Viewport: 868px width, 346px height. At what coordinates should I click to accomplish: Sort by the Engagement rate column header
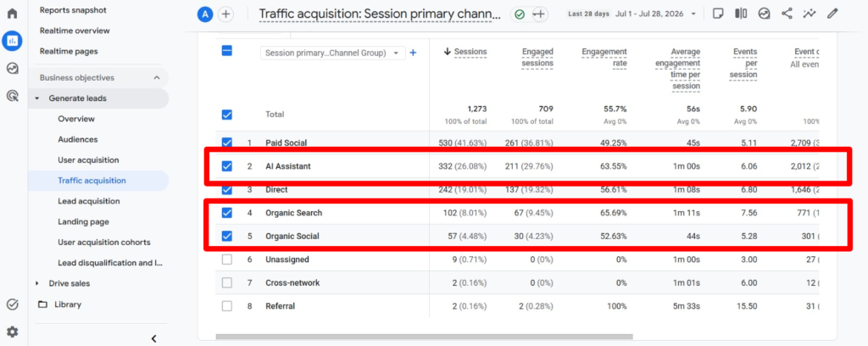pyautogui.click(x=604, y=57)
